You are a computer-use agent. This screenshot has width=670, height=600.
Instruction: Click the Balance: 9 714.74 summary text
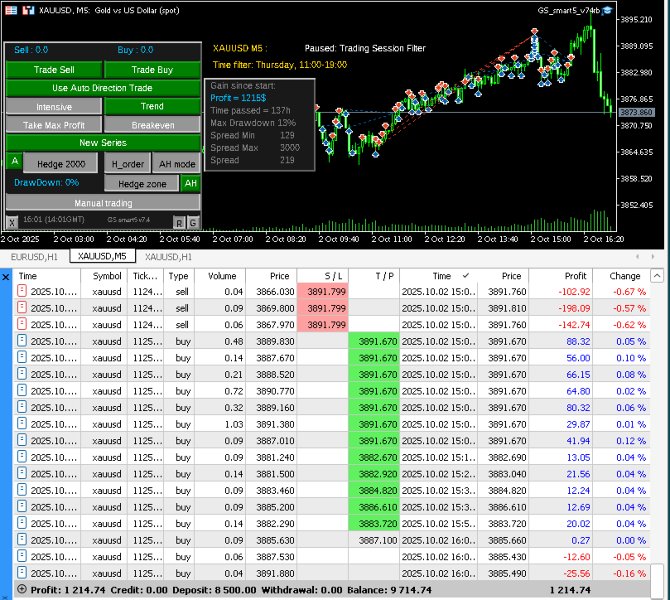pos(389,590)
